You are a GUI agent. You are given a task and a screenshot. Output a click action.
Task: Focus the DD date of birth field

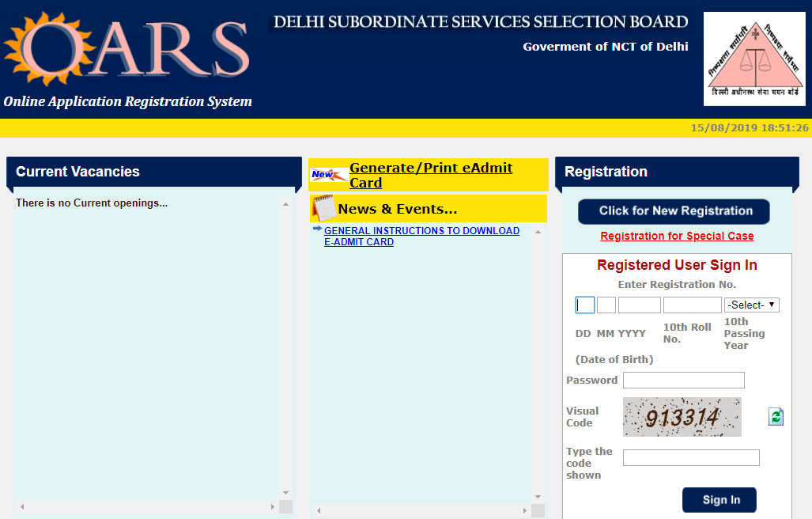[584, 305]
